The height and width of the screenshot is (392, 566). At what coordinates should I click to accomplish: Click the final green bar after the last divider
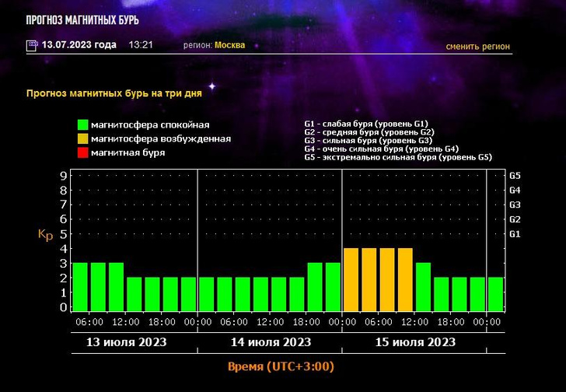click(496, 294)
